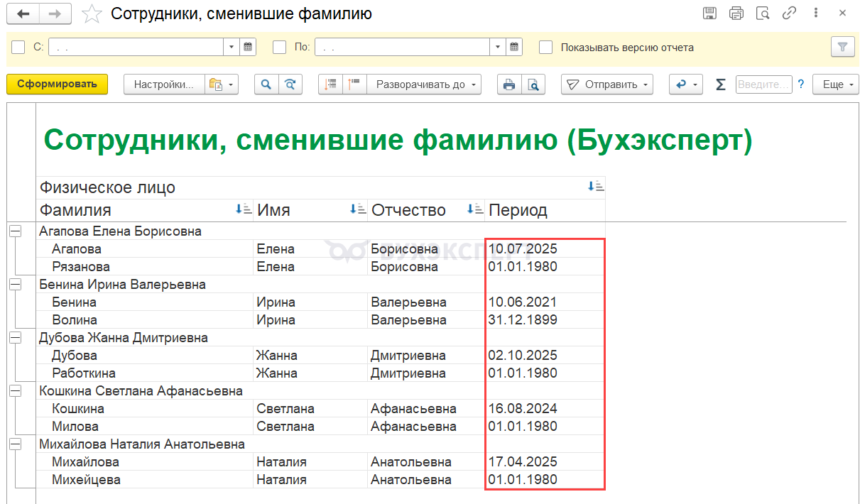Check 'Показывать версию отчета' checkbox
Screen dimensions: 860x504
pos(545,48)
